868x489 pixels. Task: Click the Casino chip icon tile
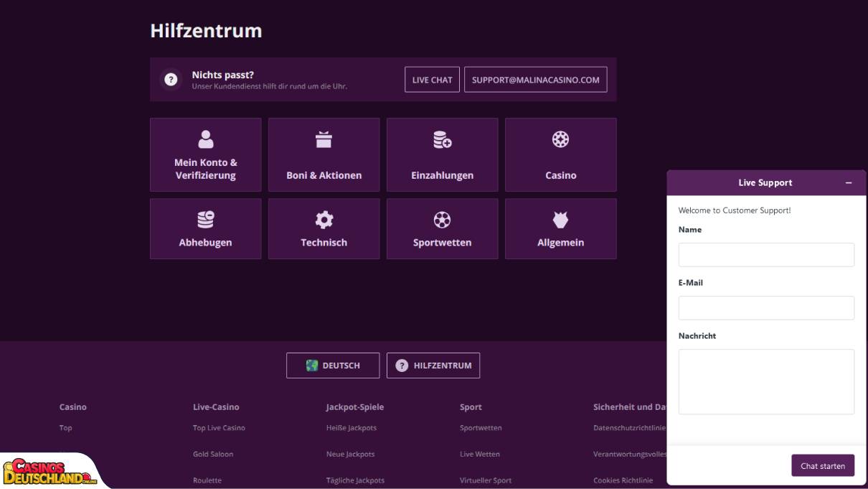pyautogui.click(x=560, y=154)
